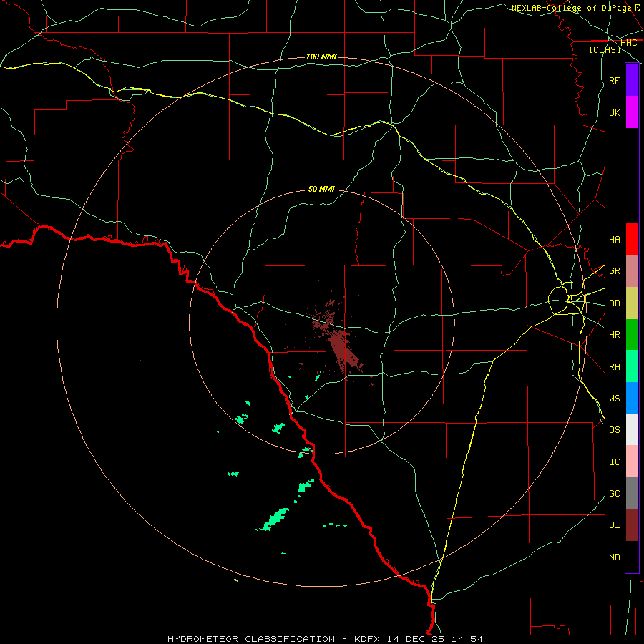Select the yellow BD legend swatch

coord(632,303)
